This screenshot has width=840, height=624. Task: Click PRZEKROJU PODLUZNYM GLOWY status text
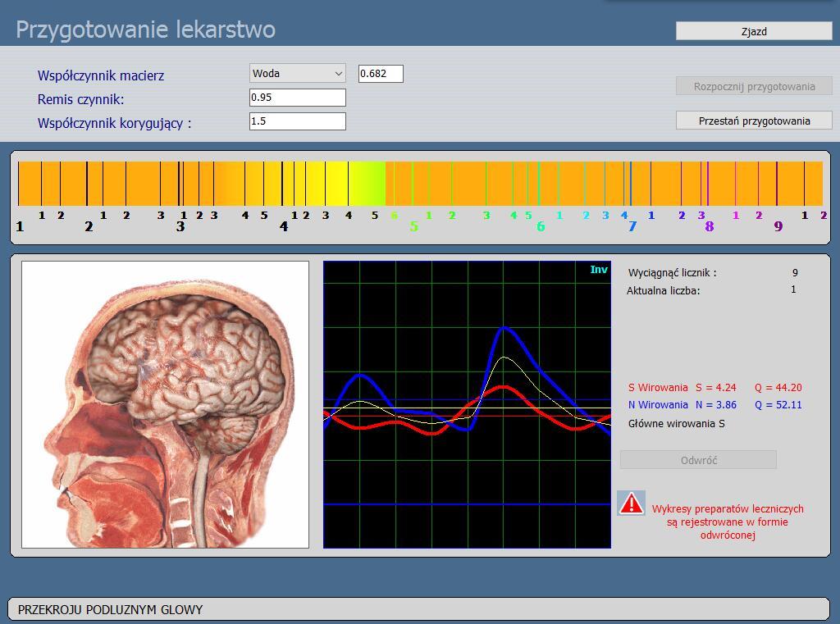(x=111, y=609)
